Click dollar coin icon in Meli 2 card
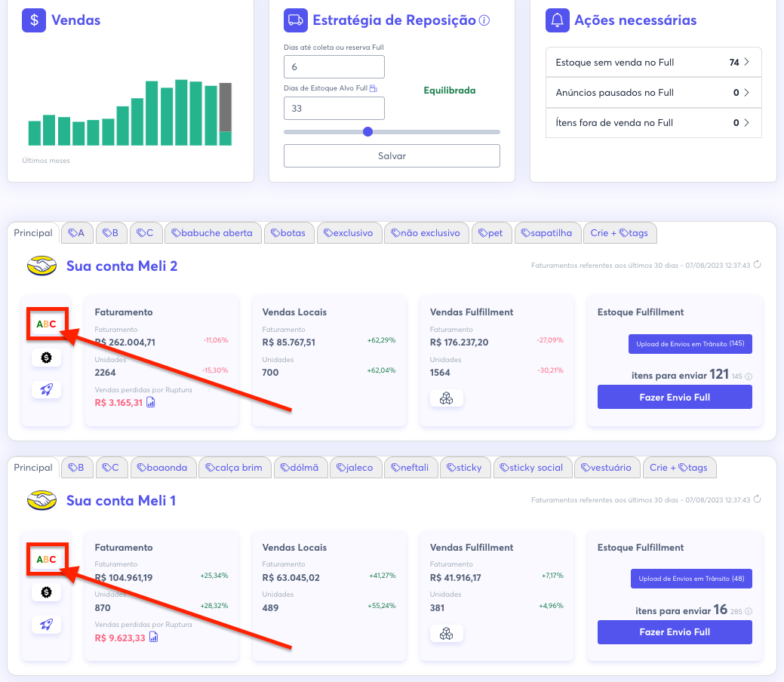 (46, 358)
